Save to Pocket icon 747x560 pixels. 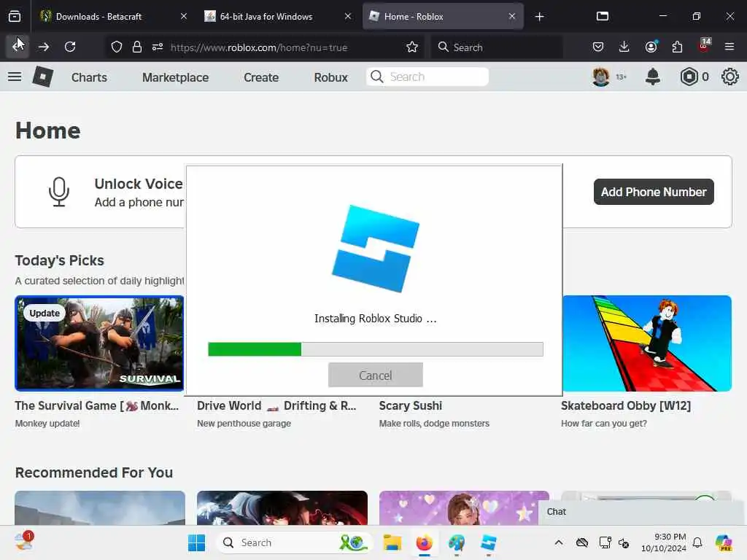click(598, 47)
